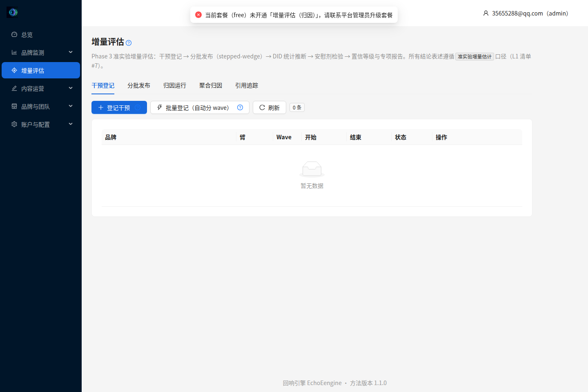This screenshot has height=392, width=588.
Task: Click the help icon inside 登记干预 button
Action: pyautogui.click(x=138, y=107)
